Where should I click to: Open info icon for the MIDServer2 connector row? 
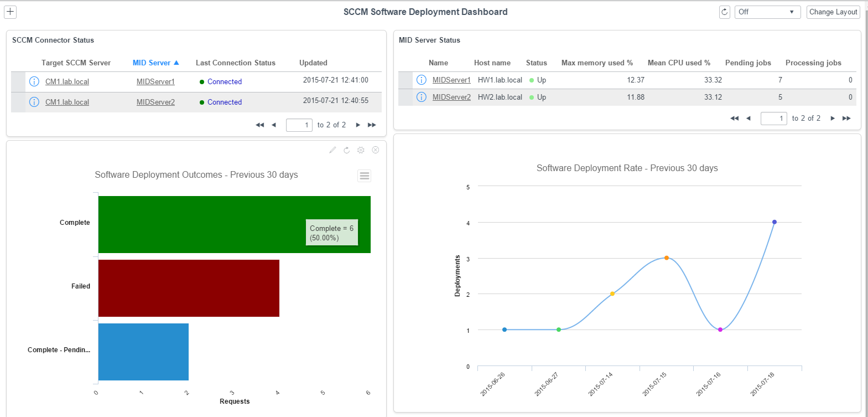coord(34,102)
